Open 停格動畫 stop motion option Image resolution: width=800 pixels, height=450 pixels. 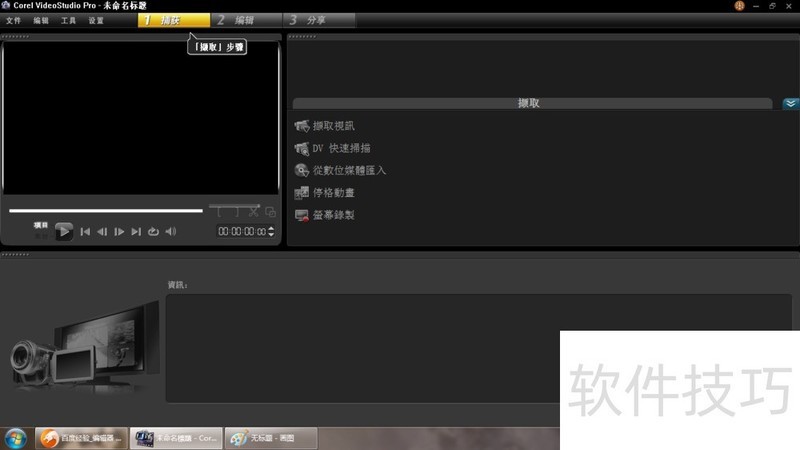point(324,193)
